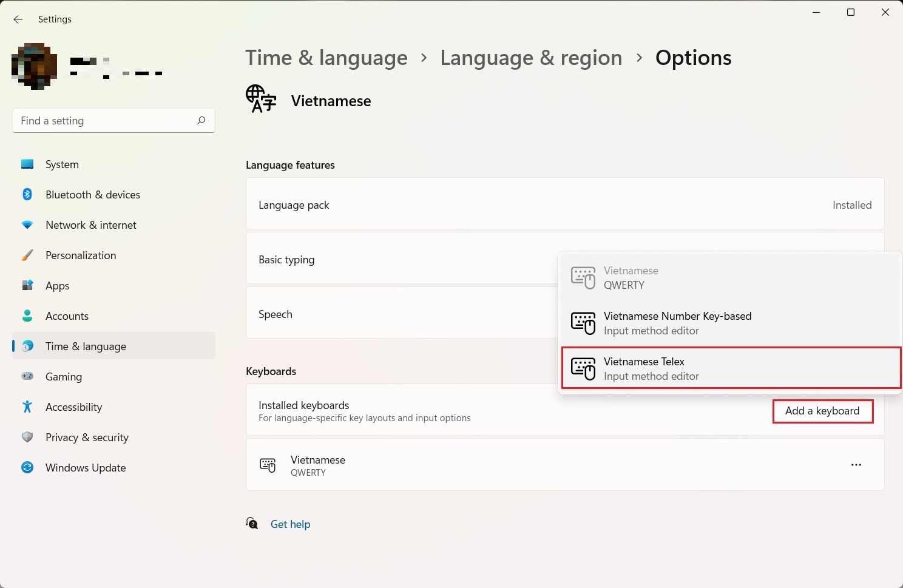Click the Language features heading
This screenshot has height=588, width=903.
tap(290, 164)
